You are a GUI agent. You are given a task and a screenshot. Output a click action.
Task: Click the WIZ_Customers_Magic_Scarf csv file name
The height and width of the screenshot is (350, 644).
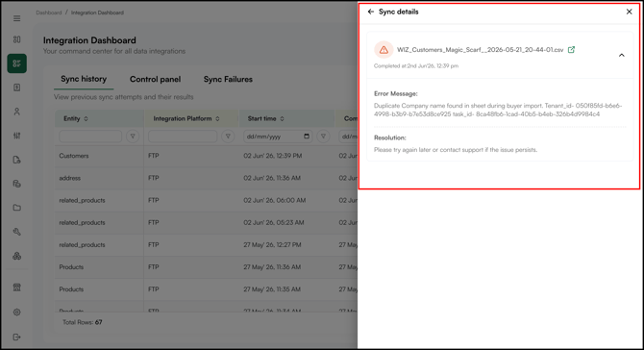click(x=481, y=50)
